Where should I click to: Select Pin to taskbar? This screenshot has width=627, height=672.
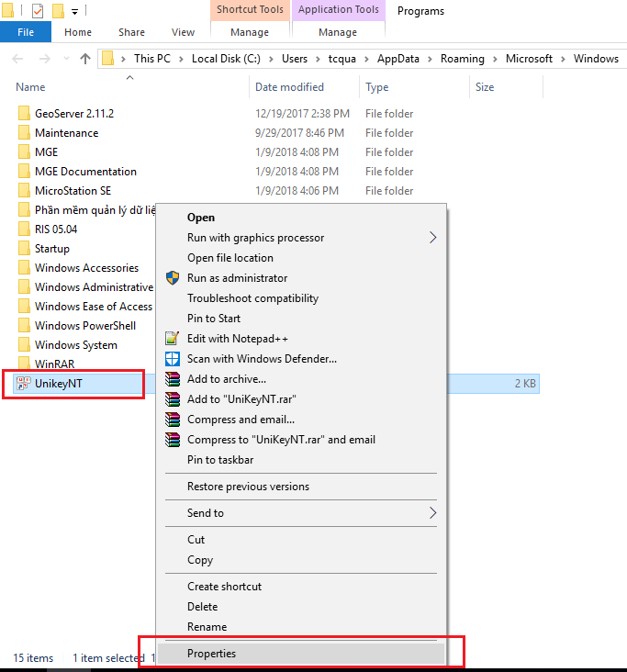point(302,459)
